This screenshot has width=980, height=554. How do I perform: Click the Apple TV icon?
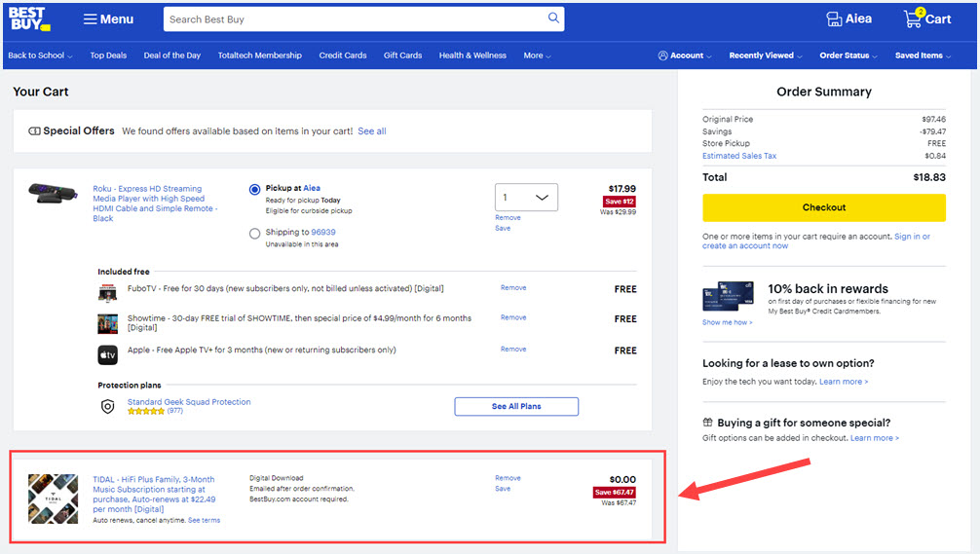coord(107,354)
